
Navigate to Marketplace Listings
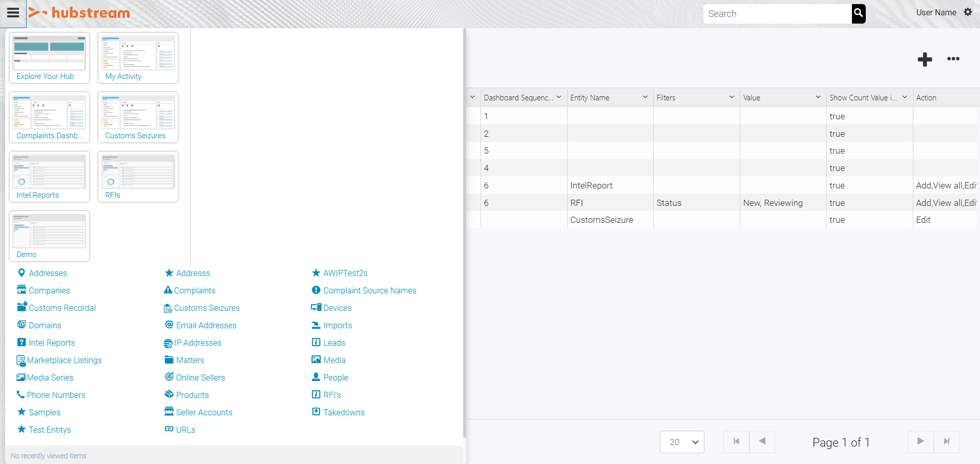pos(64,360)
